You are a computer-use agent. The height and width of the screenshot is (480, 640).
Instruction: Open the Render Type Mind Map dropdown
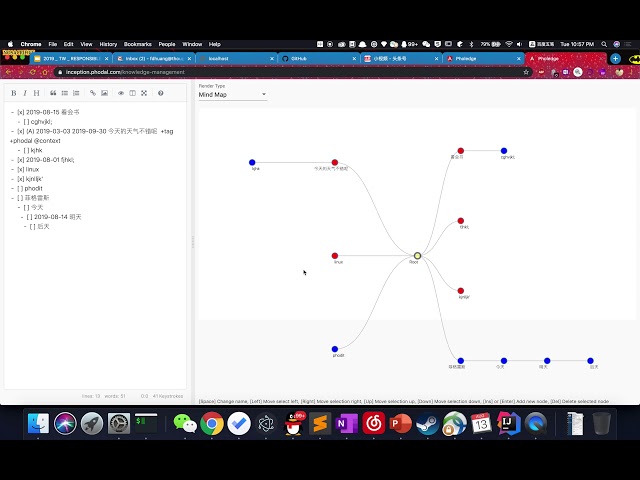click(233, 95)
